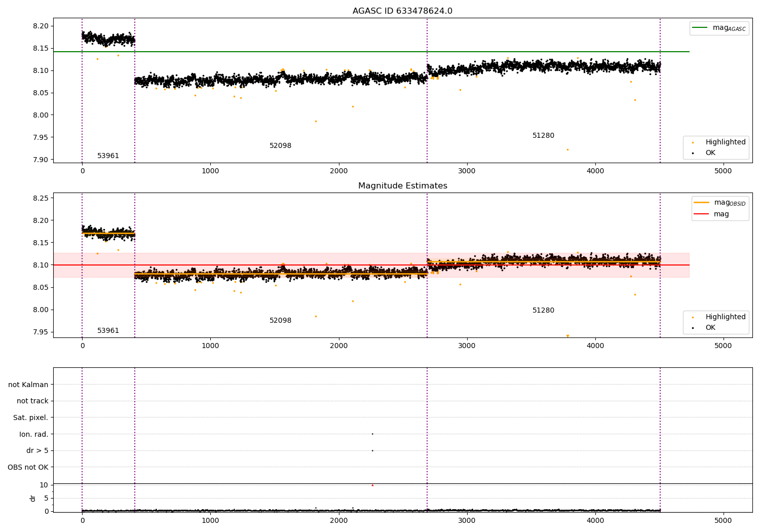Image resolution: width=760 pixels, height=532 pixels.
Task: Click the mag OBSID legend entry
Action: coord(720,203)
